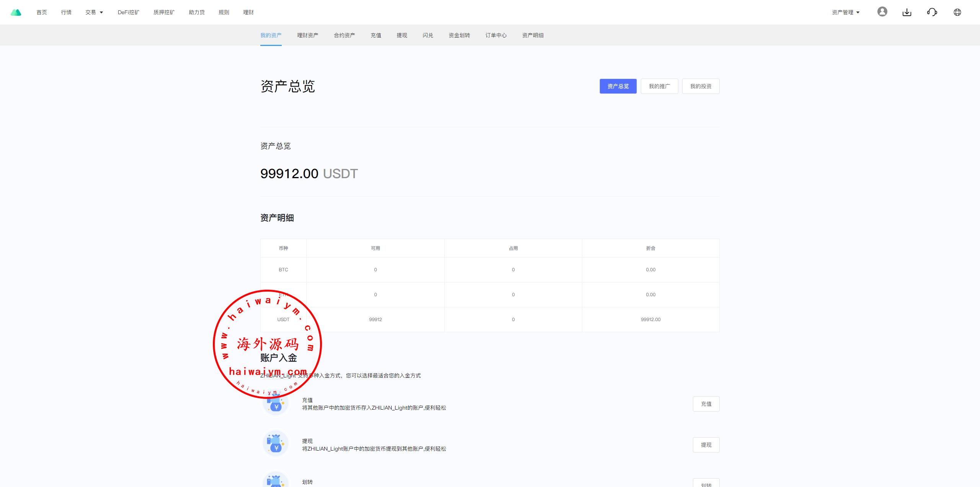
Task: Click the globe language icon
Action: (957, 12)
